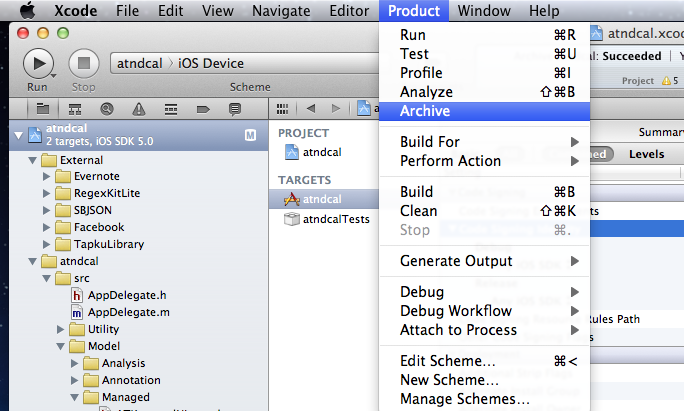684x411 pixels.
Task: Open the Debug submenu
Action: pyautogui.click(x=484, y=292)
